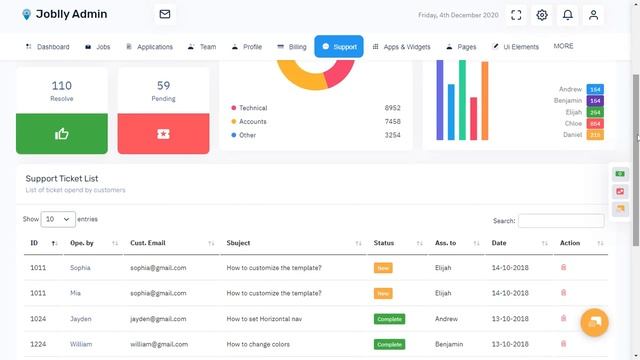640x360 pixels.
Task: Click Andrew's blue count badge
Action: click(595, 89)
